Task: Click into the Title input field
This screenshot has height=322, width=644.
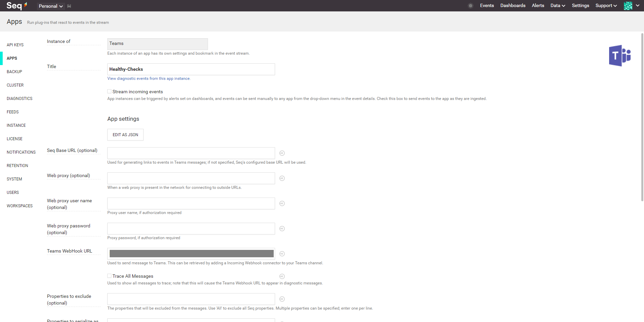Action: 191,69
